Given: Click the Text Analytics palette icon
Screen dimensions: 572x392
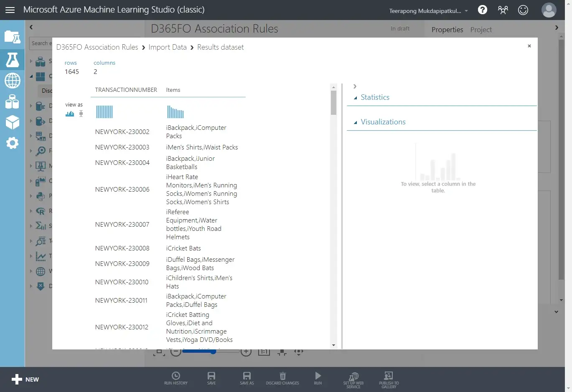Looking at the screenshot, I should (x=41, y=241).
